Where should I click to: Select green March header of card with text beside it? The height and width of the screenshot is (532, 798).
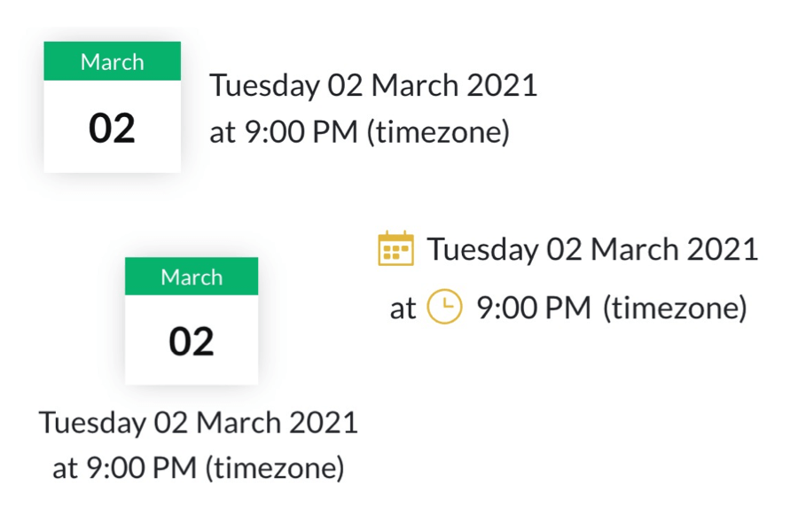tap(112, 61)
